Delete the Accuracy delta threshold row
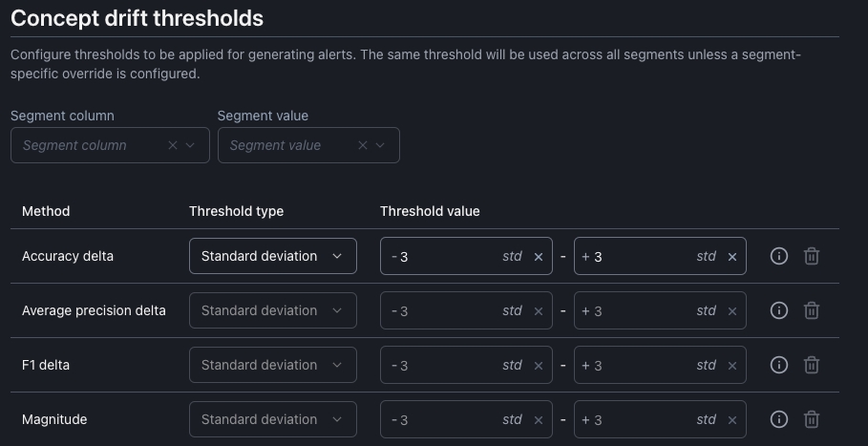Viewport: 868px width, 446px height. pos(811,256)
